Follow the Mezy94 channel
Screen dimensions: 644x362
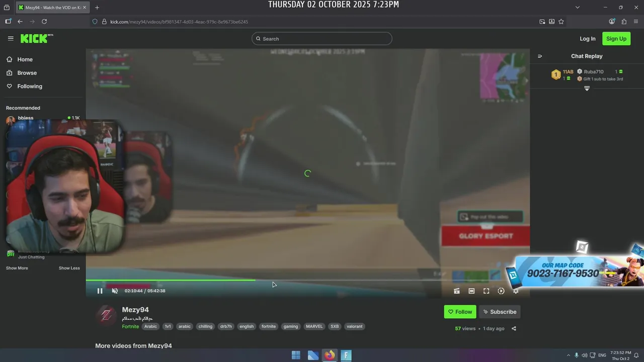tap(460, 312)
